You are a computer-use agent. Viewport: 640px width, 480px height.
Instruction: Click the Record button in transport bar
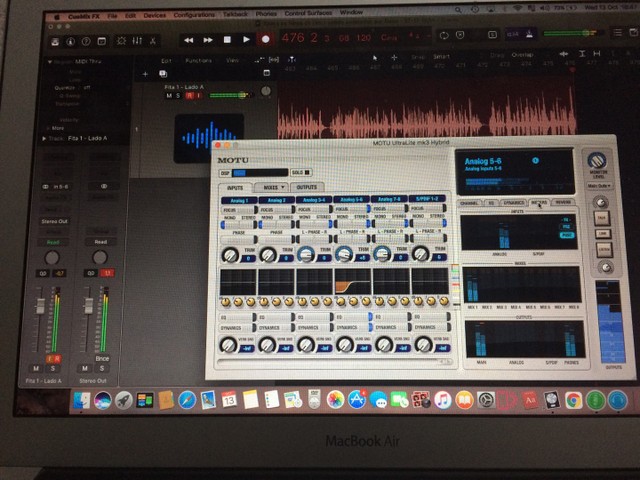coord(266,40)
